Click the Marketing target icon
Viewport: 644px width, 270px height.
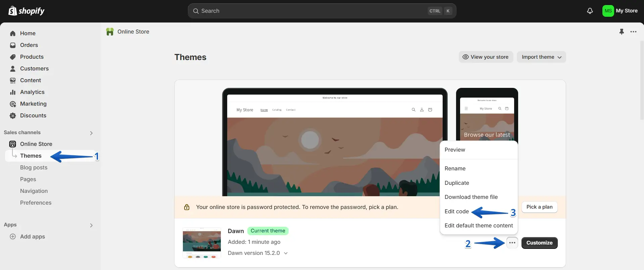[x=13, y=104]
